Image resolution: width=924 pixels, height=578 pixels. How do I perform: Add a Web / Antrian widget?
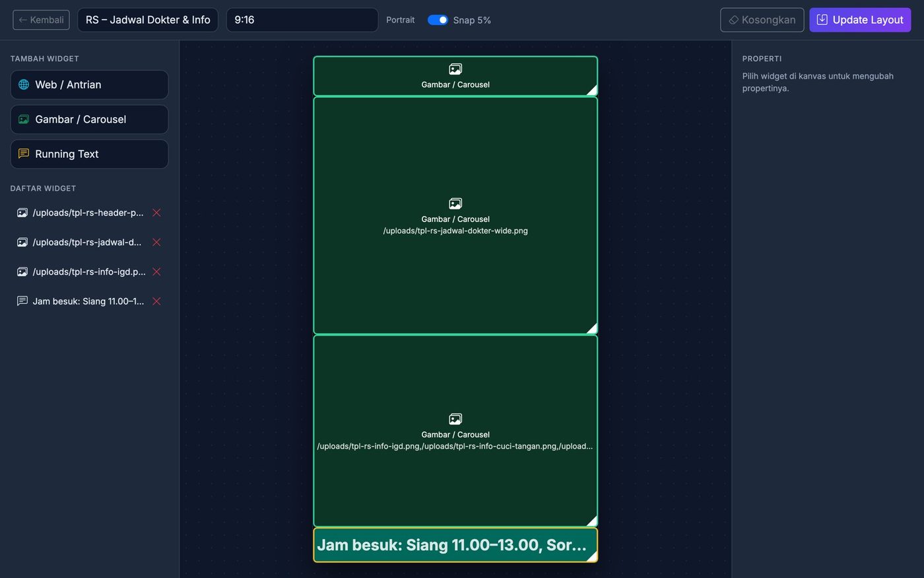tap(89, 85)
